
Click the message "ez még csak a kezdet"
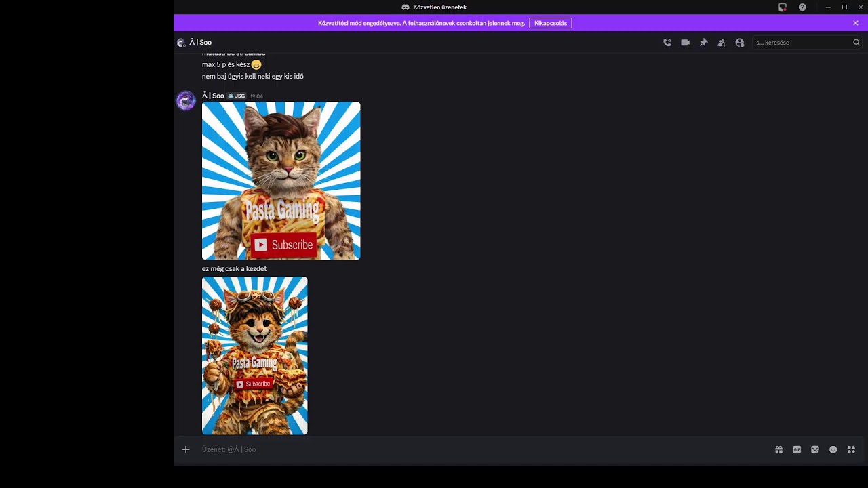tap(235, 269)
